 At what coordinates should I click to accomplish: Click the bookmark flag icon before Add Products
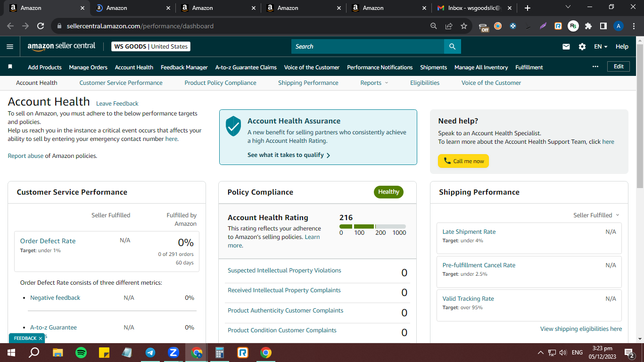[10, 67]
